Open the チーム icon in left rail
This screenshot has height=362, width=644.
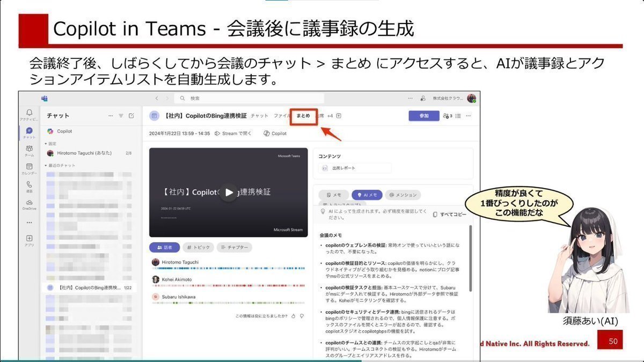(x=29, y=150)
